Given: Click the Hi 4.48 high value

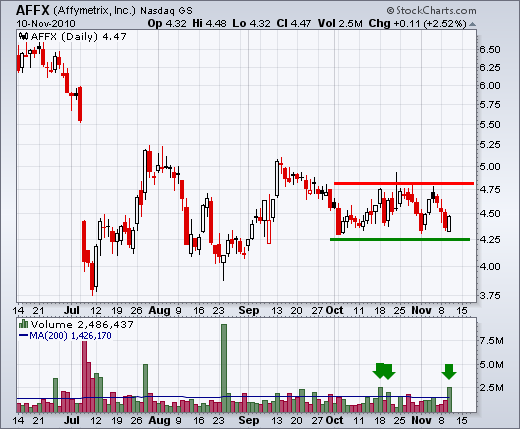Looking at the screenshot, I should [209, 23].
